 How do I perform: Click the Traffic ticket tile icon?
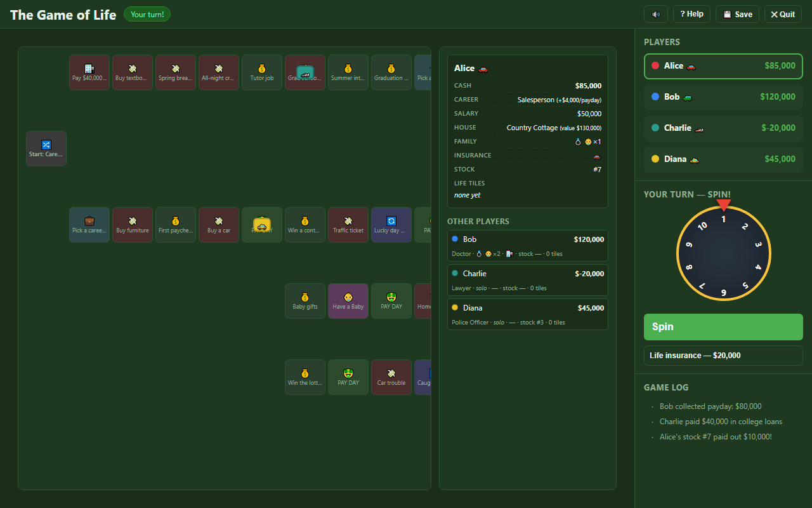pos(348,221)
